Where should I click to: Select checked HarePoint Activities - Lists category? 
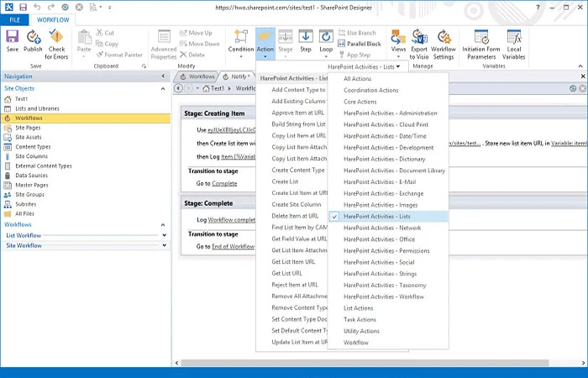388,217
